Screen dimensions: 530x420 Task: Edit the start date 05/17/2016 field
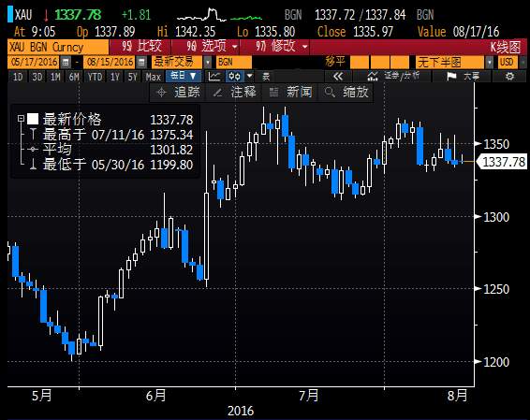[x=34, y=62]
